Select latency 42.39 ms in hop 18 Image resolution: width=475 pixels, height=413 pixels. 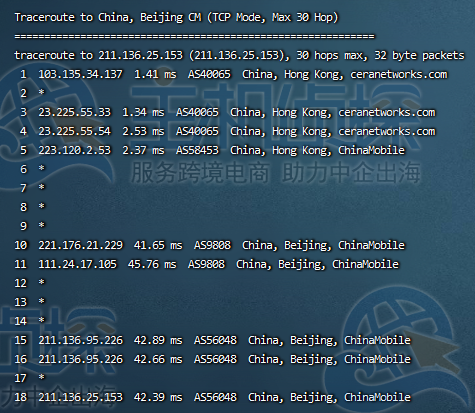158,397
